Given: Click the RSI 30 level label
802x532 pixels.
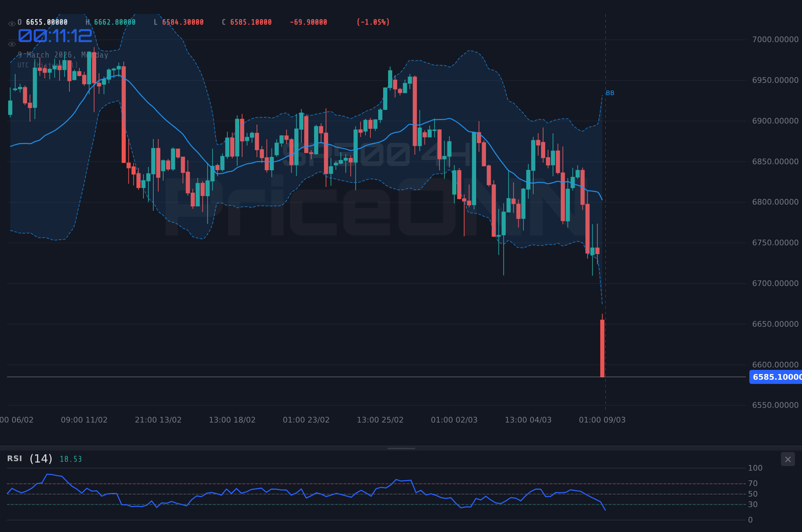Looking at the screenshot, I should [753, 504].
